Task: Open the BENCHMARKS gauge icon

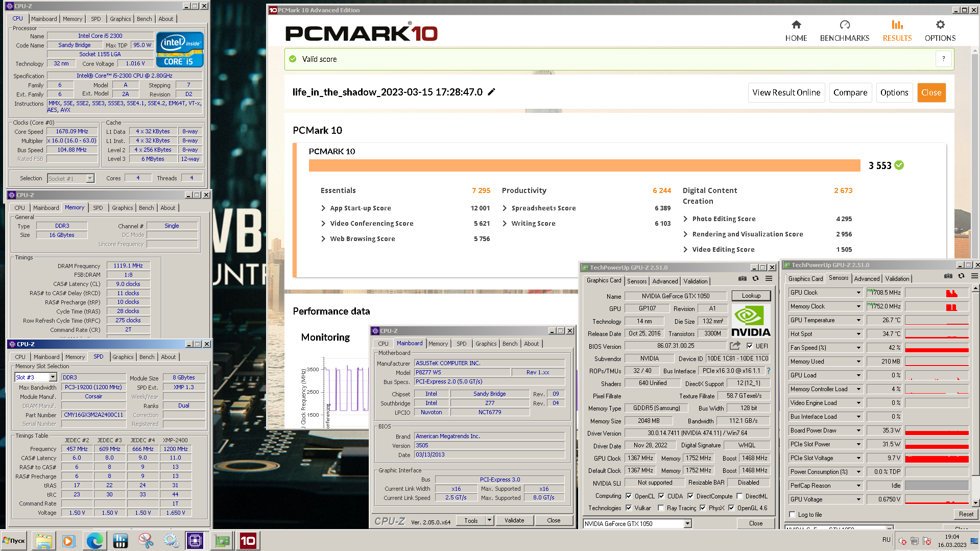Action: pos(845,25)
